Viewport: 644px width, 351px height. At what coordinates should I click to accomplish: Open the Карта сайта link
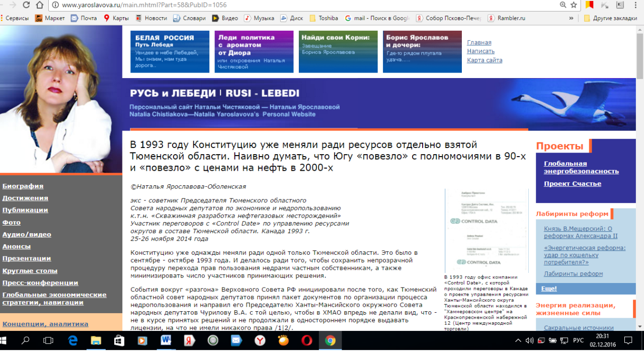pos(485,60)
